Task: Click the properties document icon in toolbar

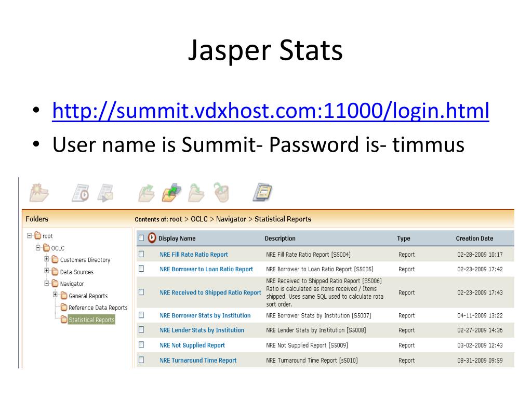Action: click(x=262, y=192)
